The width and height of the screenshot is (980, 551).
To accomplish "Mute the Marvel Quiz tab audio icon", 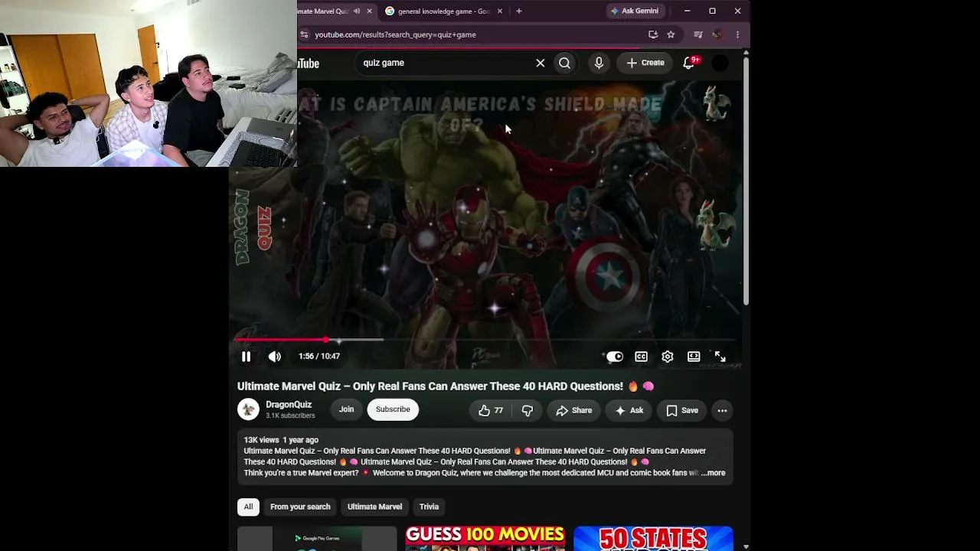I will (356, 11).
